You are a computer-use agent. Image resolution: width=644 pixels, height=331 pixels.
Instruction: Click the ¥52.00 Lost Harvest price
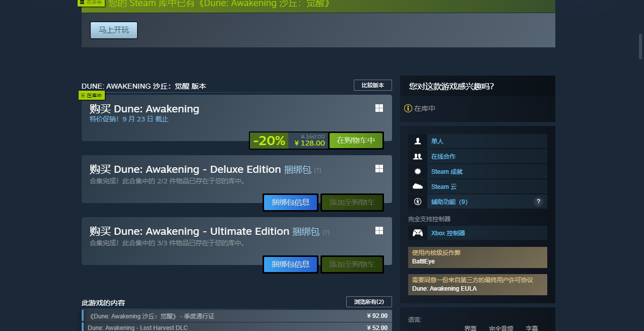pos(377,327)
